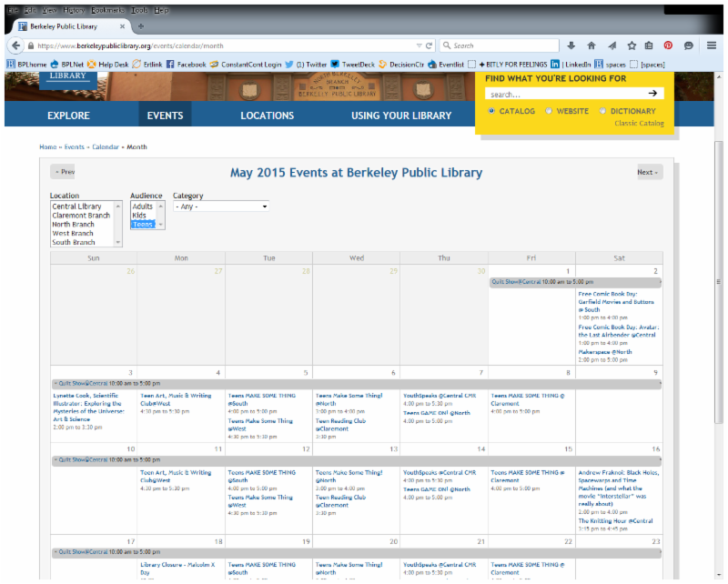Open the Firefox hamburger menu
Image resolution: width=728 pixels, height=584 pixels.
click(x=712, y=45)
